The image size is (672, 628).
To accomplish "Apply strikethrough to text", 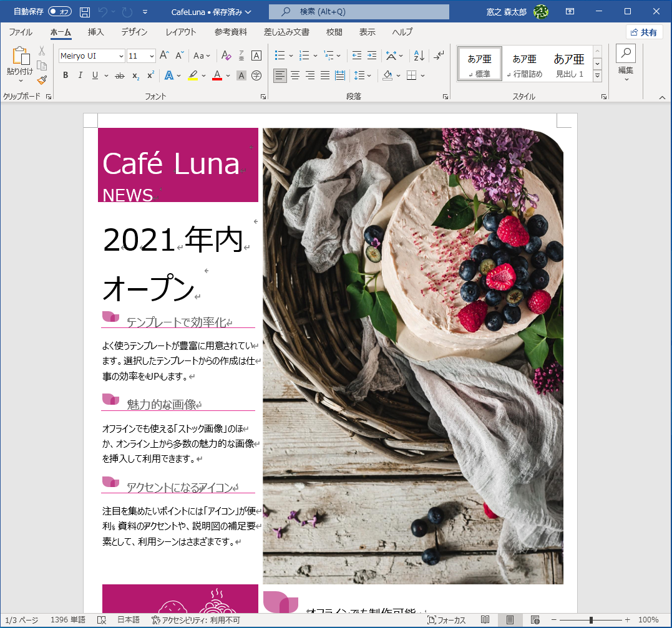I will click(119, 75).
